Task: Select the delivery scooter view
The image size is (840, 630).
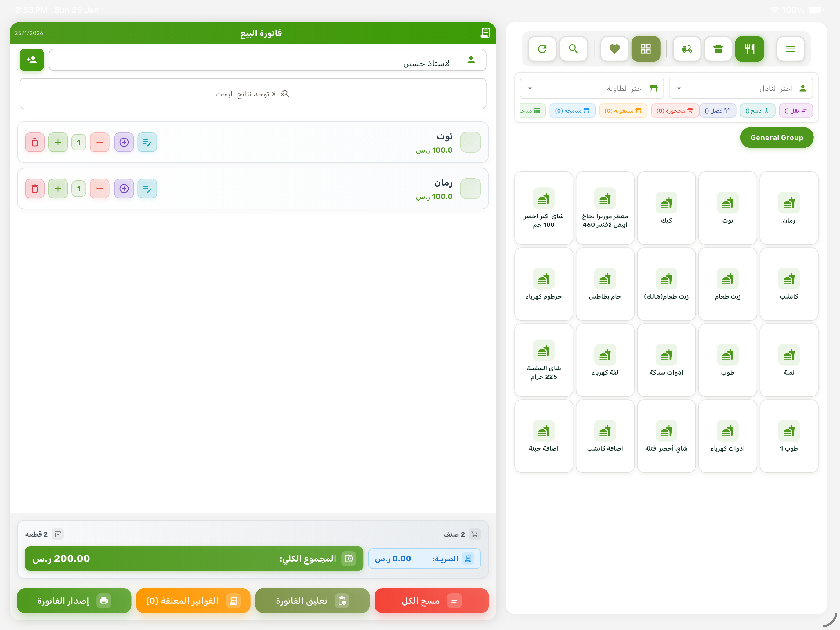Action: [686, 49]
